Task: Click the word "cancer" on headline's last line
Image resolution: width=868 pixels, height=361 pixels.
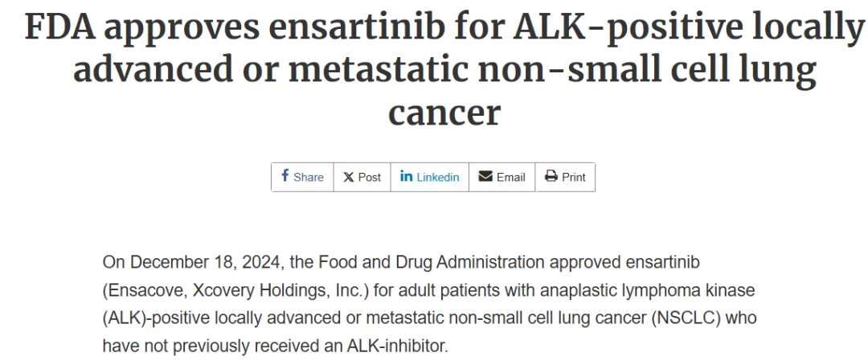Action: pyautogui.click(x=444, y=112)
